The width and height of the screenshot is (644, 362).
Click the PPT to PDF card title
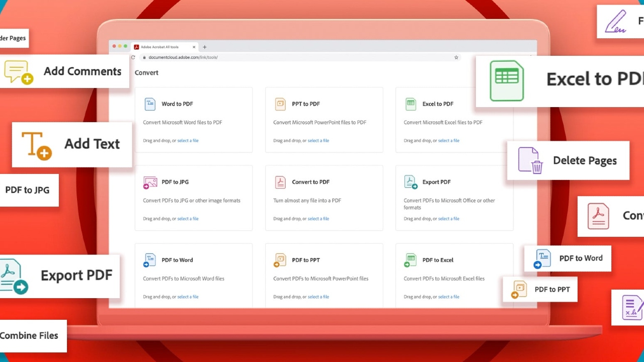tap(306, 104)
